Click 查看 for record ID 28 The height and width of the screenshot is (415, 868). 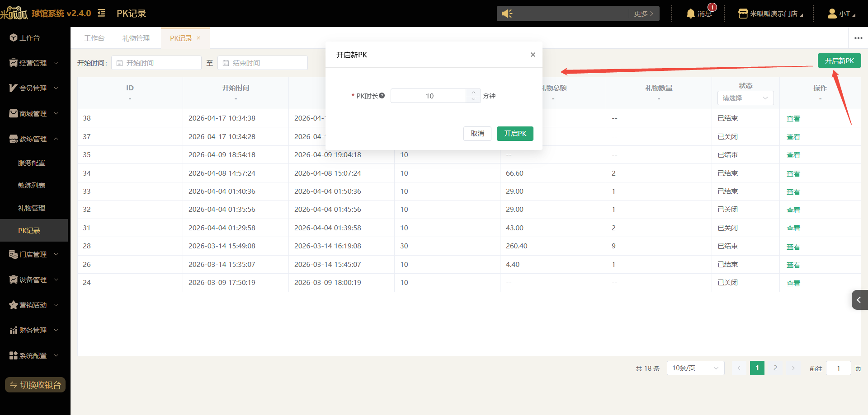793,247
